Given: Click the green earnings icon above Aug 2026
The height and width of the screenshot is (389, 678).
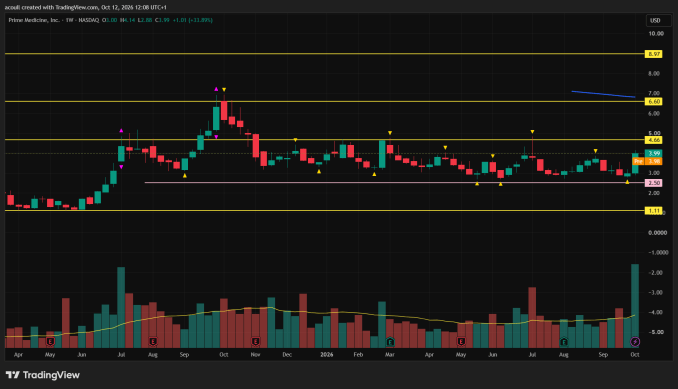Looking at the screenshot, I should click(564, 342).
